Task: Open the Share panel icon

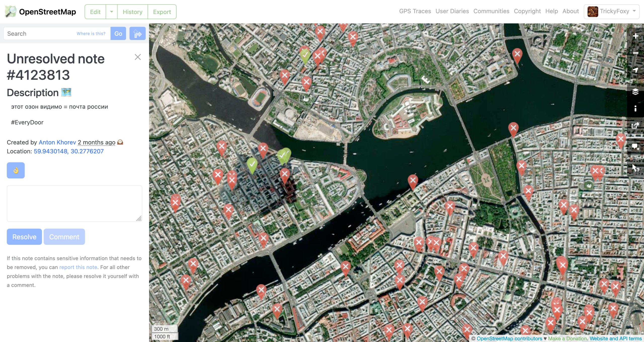Action: click(x=635, y=125)
